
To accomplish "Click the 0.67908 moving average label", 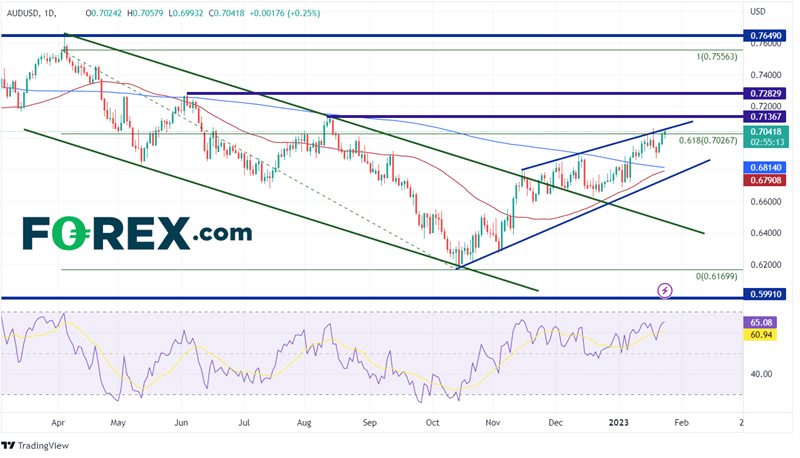I will [765, 180].
